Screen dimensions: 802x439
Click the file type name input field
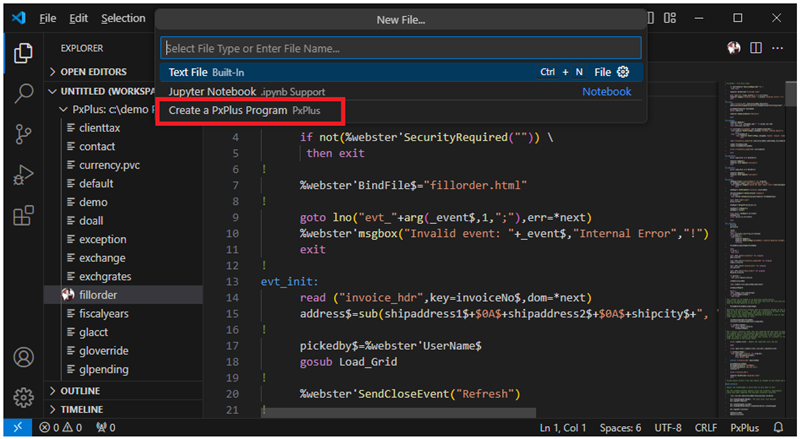click(x=400, y=48)
